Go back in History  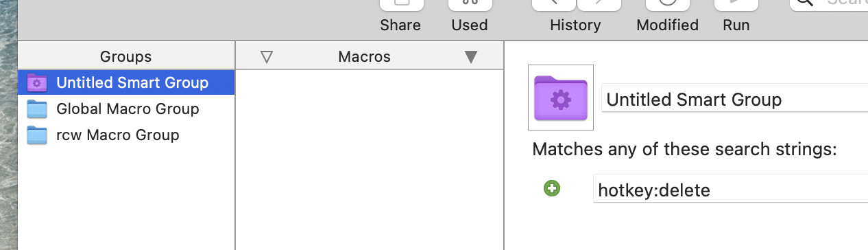coord(554,5)
